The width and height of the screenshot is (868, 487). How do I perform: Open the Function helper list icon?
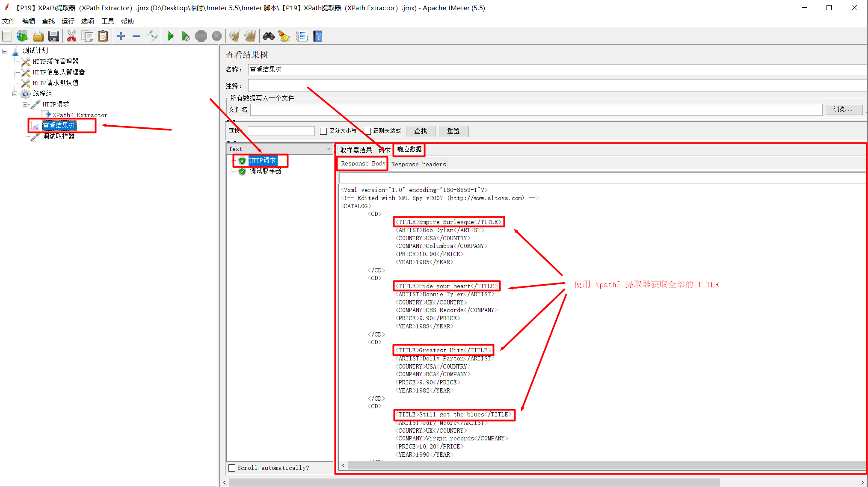coord(302,36)
